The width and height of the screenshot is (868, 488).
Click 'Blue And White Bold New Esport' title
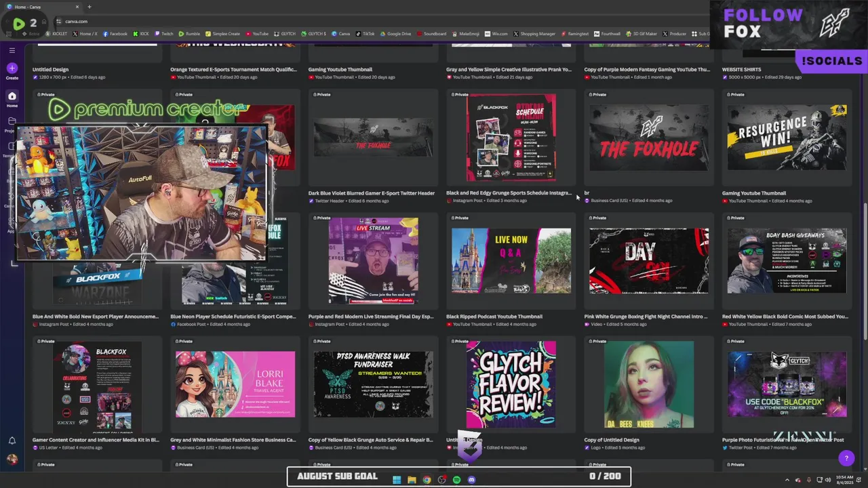96,317
